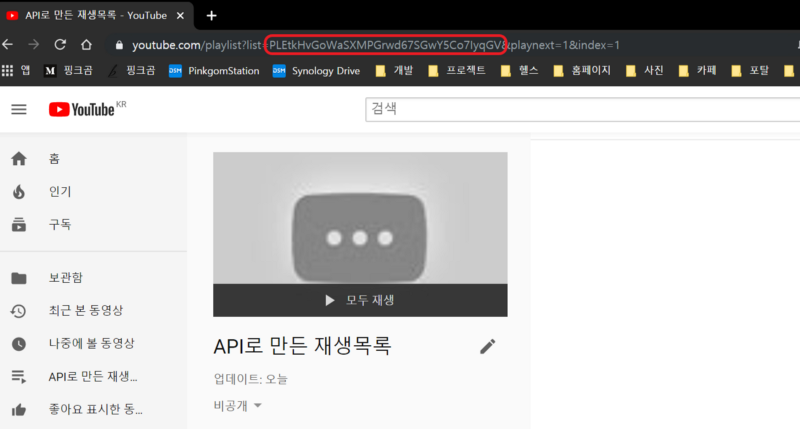Click the 검색 search field
Image resolution: width=800 pixels, height=429 pixels.
[x=582, y=109]
